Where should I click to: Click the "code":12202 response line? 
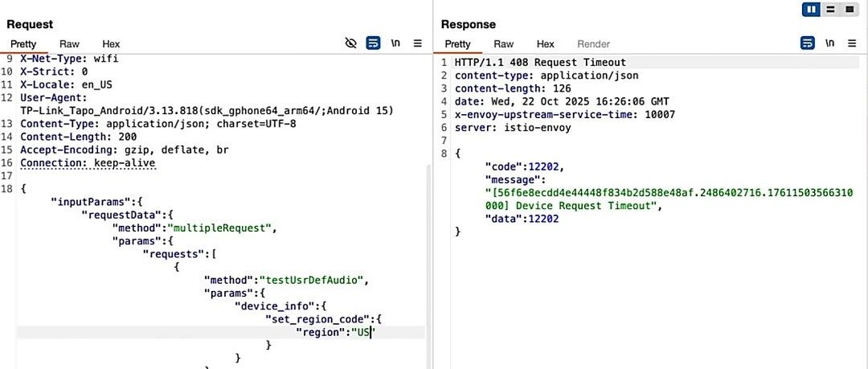point(526,166)
